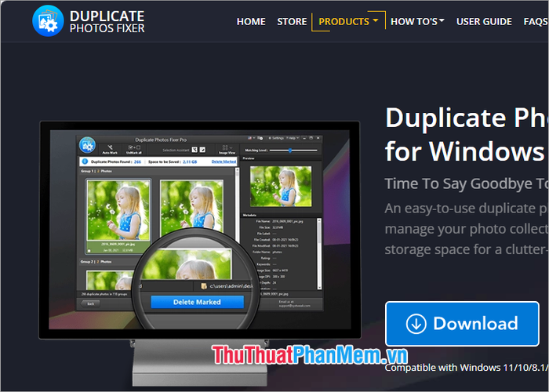Image resolution: width=549 pixels, height=392 pixels.
Task: Expand the HOW TO'S dropdown menu
Action: (x=417, y=22)
